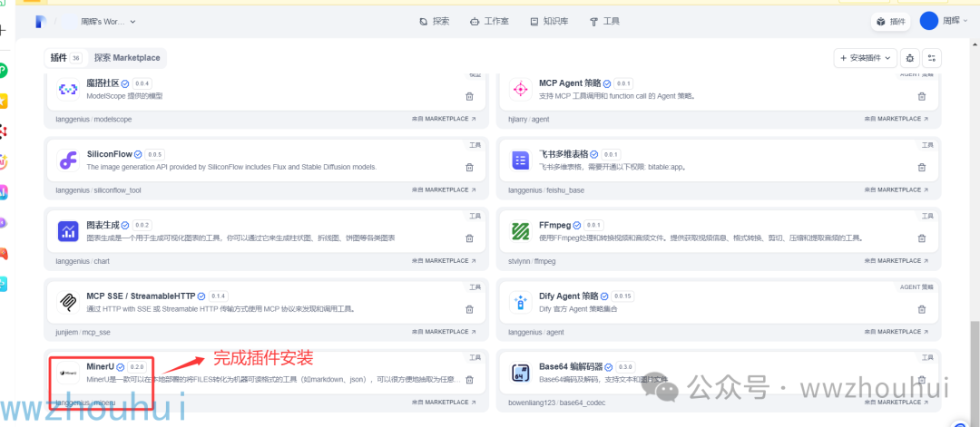Open workspace switcher dropdown
980x427 pixels.
108,21
